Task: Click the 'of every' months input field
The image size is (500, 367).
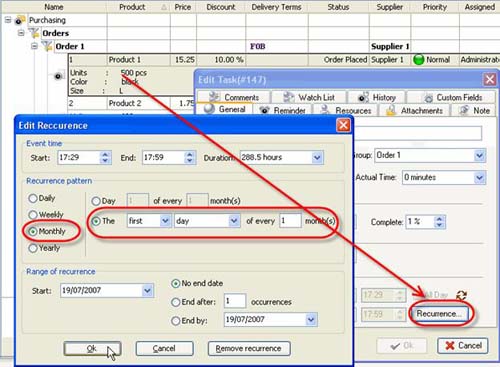Action: [x=290, y=221]
